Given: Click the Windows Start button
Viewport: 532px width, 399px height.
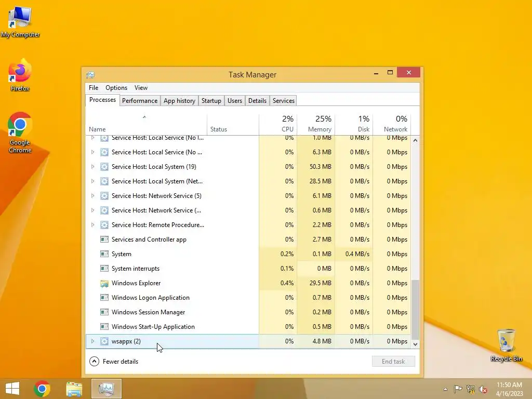Looking at the screenshot, I should (x=12, y=389).
